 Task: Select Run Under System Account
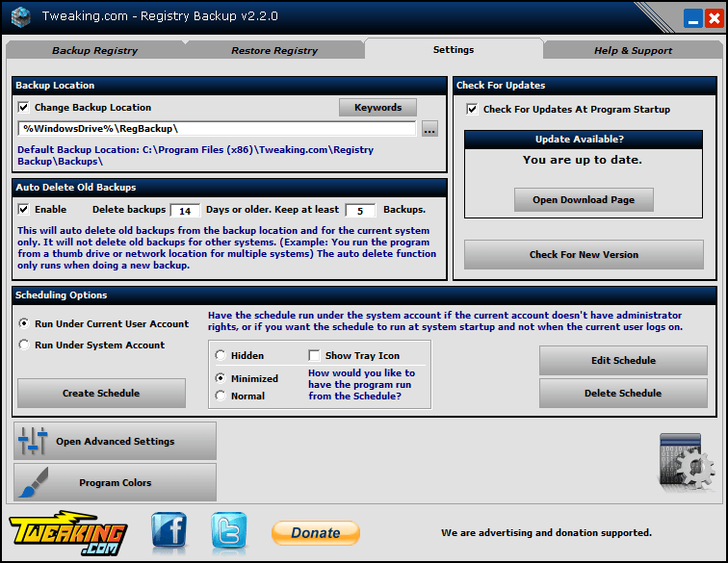tap(24, 345)
